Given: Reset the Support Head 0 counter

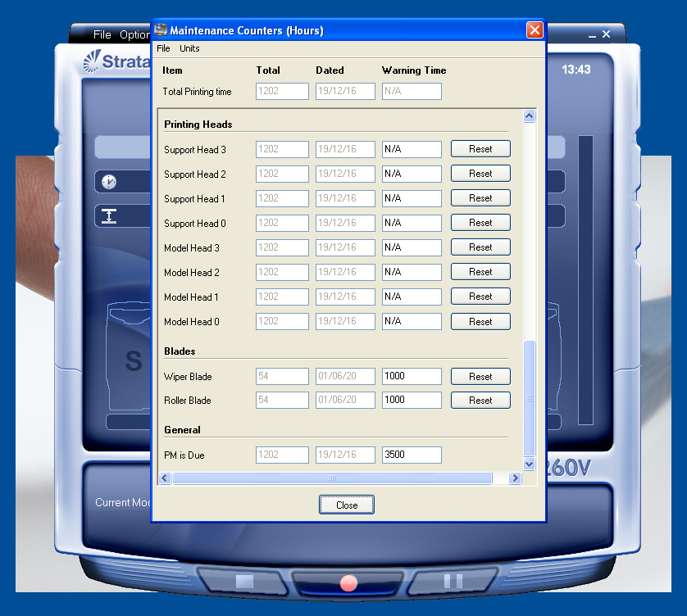Looking at the screenshot, I should pos(480,223).
